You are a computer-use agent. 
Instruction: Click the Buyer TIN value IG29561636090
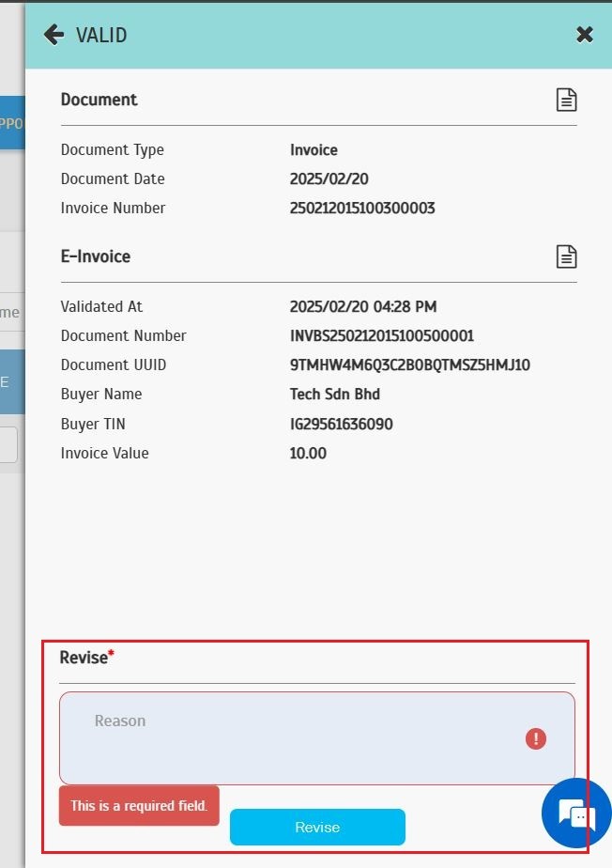coord(341,425)
